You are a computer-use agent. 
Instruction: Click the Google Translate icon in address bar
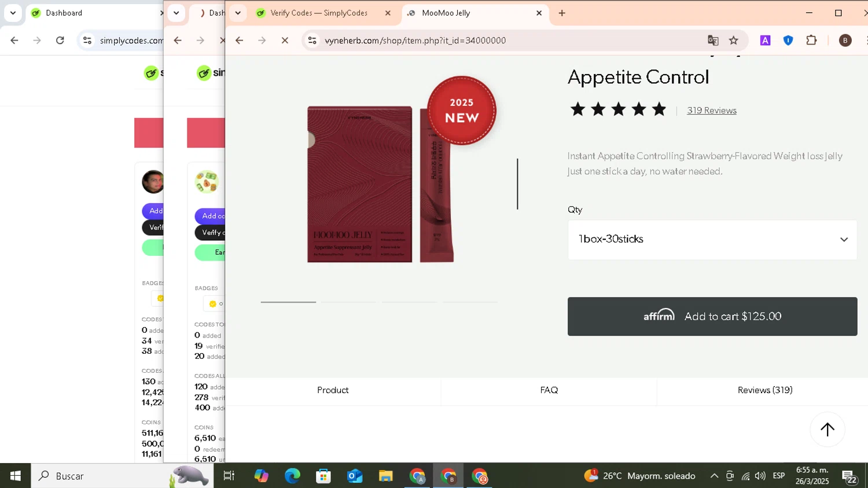713,41
